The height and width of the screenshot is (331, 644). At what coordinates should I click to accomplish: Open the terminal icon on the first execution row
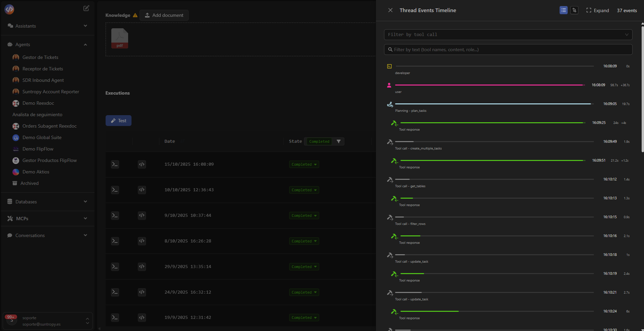(x=115, y=164)
